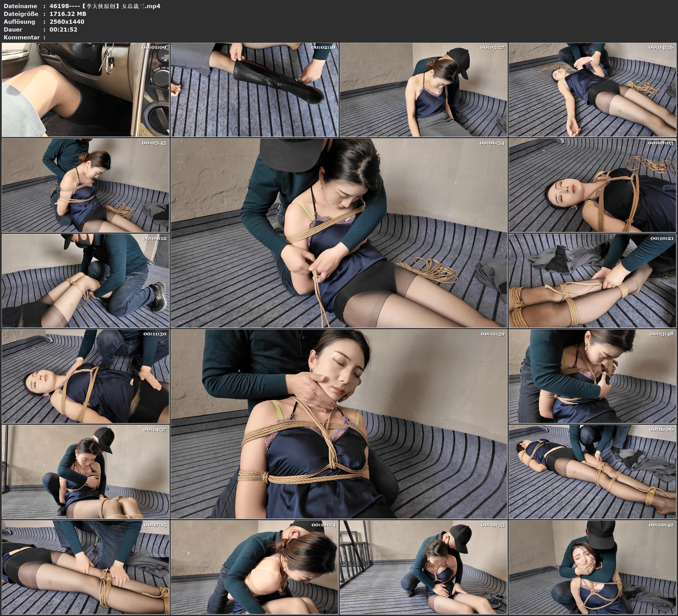Click the frame labeled 00:11:30
This screenshot has width=678, height=616.
(85, 376)
